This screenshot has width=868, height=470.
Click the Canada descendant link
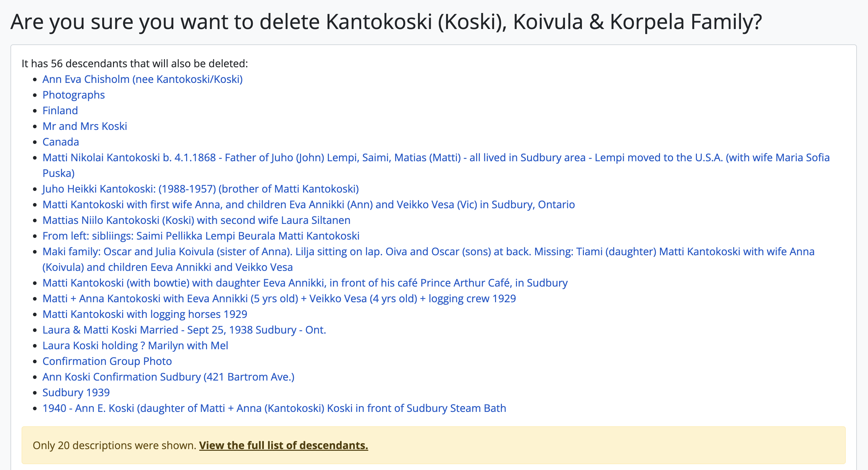[x=61, y=142]
